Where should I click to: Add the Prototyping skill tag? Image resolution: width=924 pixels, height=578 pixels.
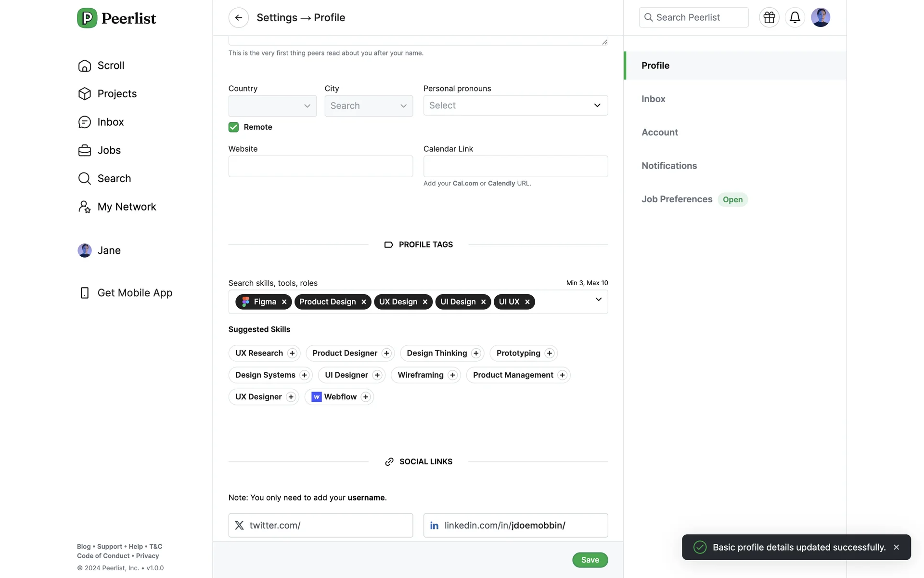tap(550, 353)
